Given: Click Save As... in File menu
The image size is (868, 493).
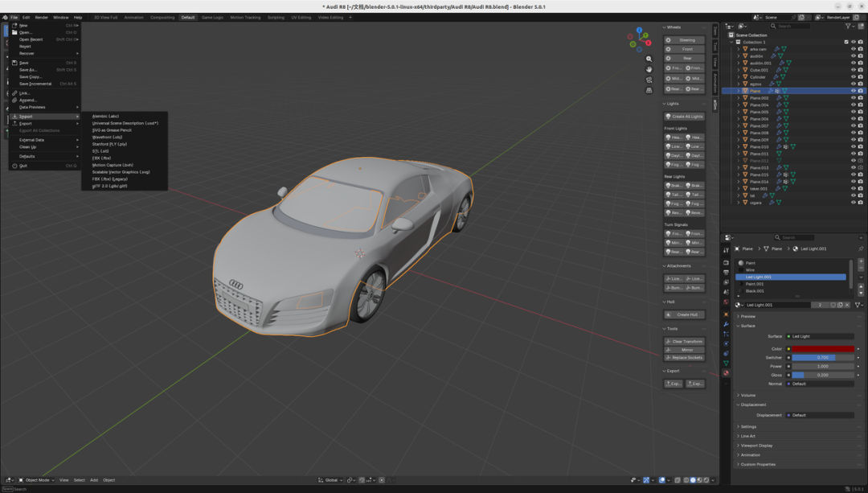Looking at the screenshot, I should [x=28, y=70].
